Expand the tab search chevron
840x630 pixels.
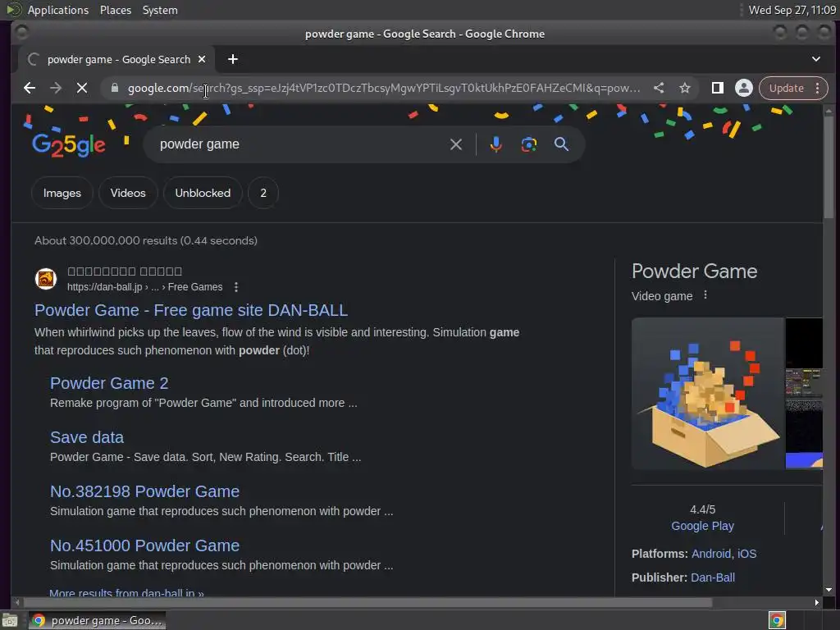[x=816, y=59]
